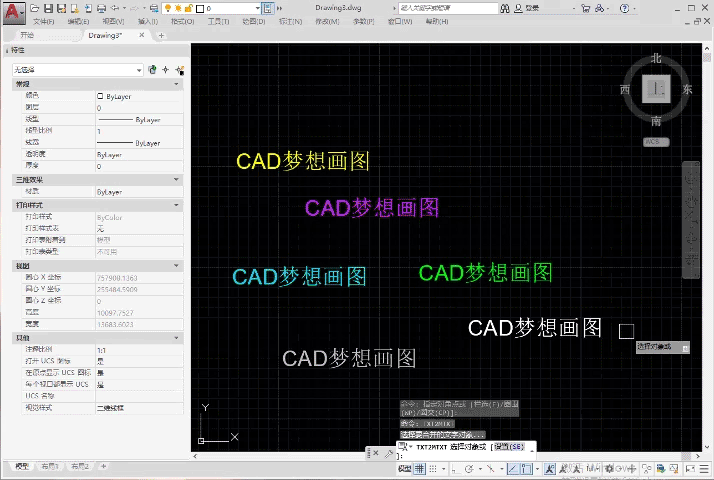The width and height of the screenshot is (714, 480).
Task: Click the help question mark icon
Action: point(624,8)
